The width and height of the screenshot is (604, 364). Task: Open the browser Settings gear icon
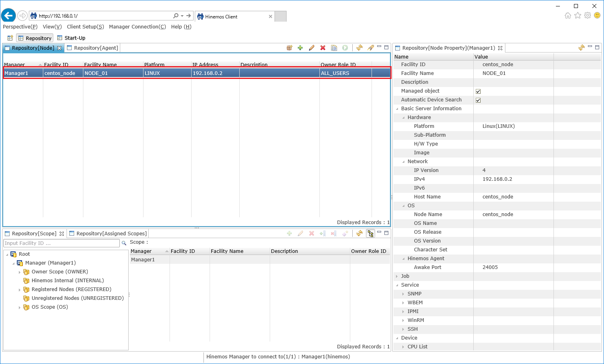pyautogui.click(x=588, y=16)
